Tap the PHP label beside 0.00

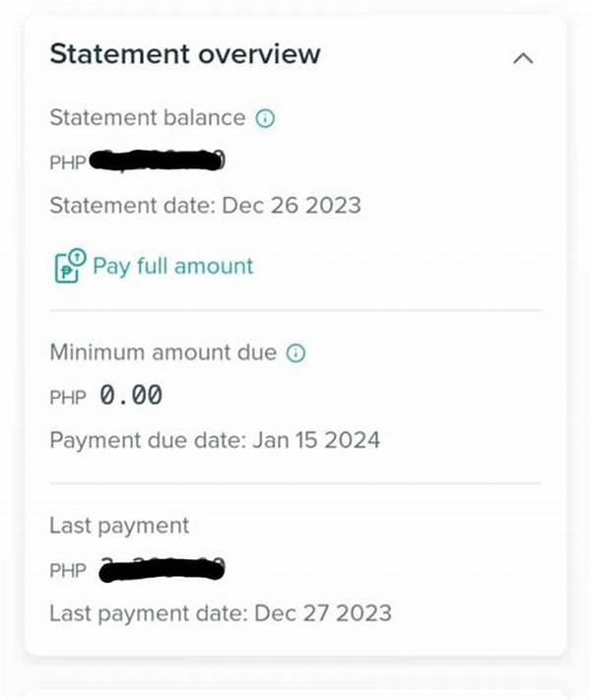point(67,398)
